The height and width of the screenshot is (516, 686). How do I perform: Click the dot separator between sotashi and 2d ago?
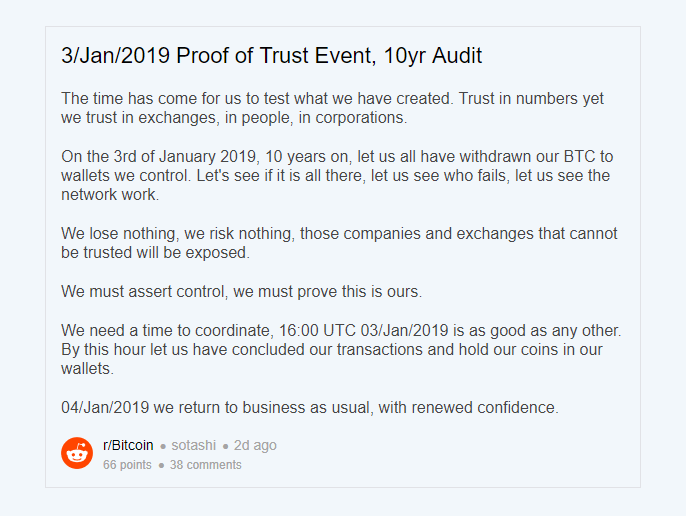click(226, 446)
